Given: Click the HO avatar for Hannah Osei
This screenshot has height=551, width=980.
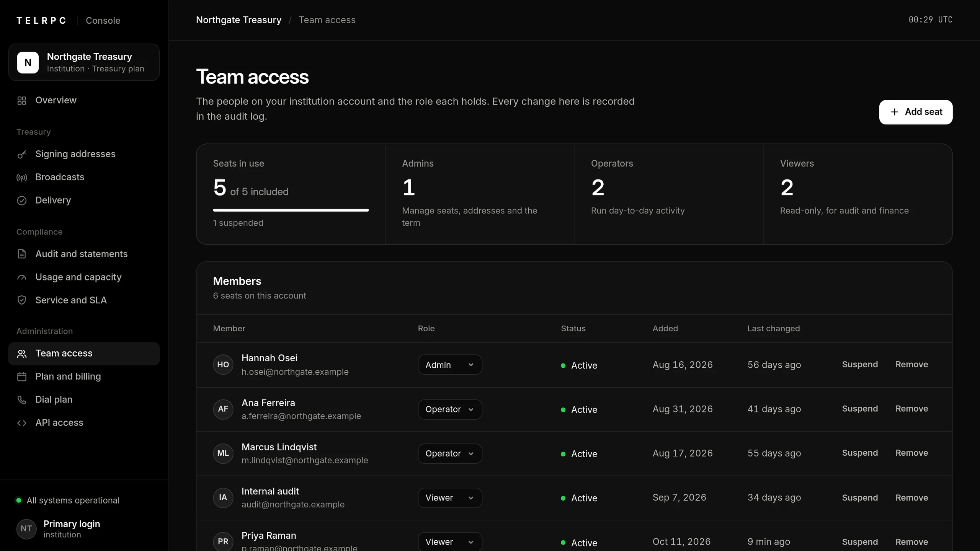Looking at the screenshot, I should [223, 365].
